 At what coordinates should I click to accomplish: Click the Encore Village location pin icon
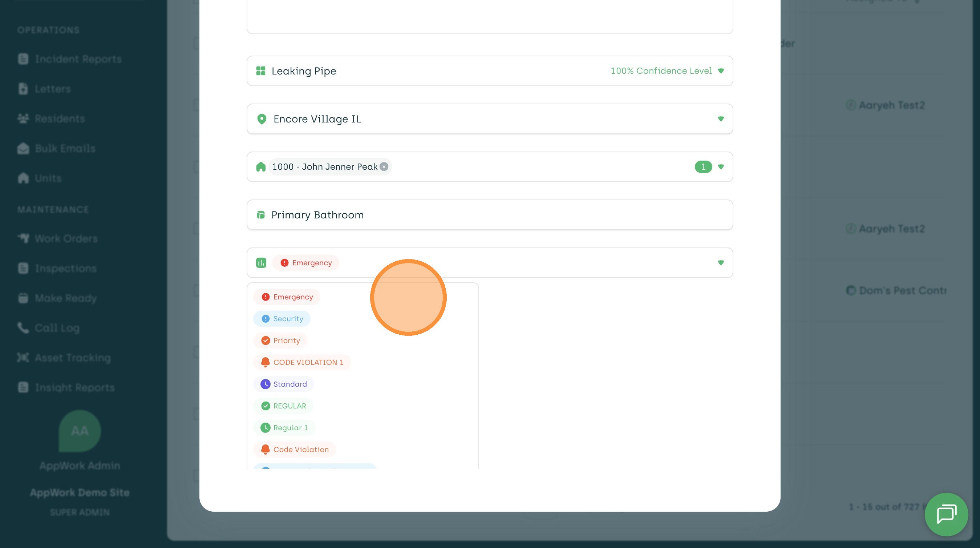click(262, 119)
